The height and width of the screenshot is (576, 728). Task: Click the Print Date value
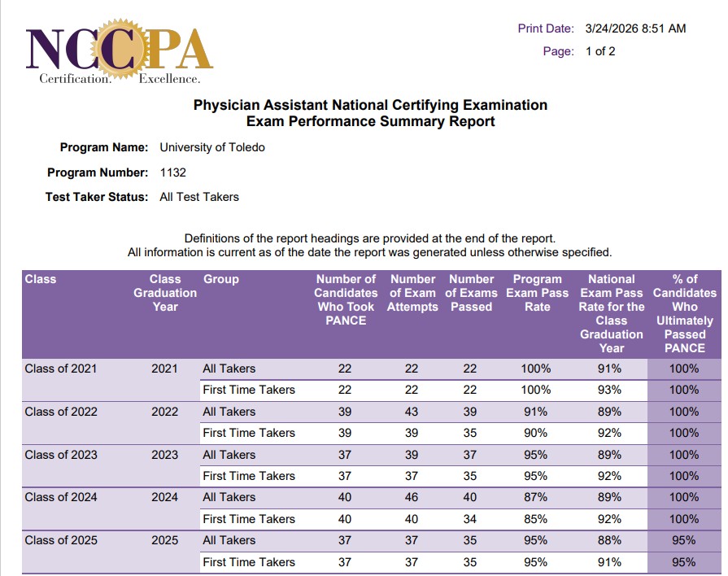pos(635,28)
